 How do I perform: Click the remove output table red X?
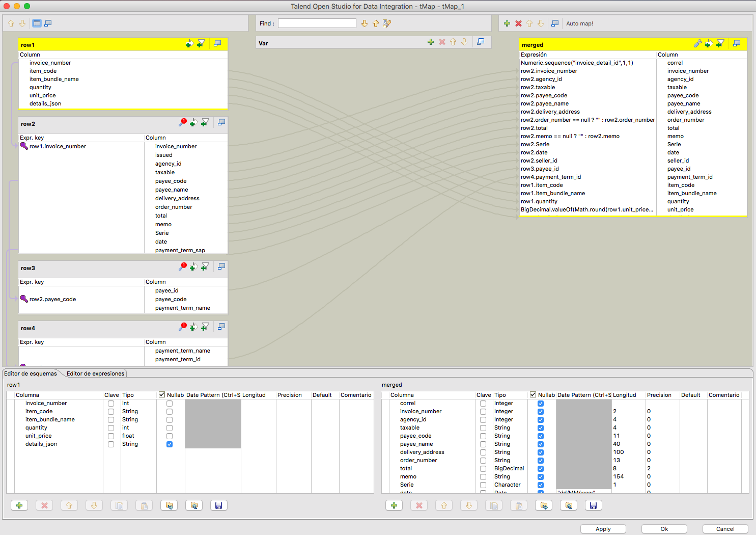tap(518, 23)
